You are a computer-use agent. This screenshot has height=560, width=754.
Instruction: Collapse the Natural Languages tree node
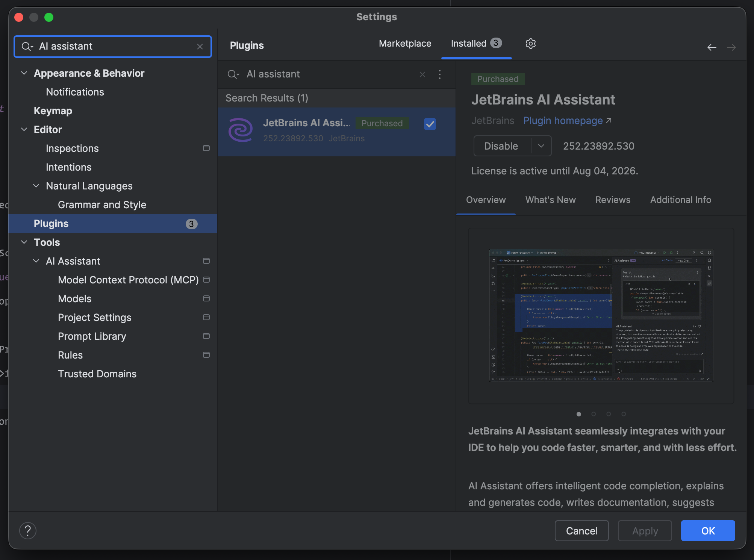tap(36, 186)
